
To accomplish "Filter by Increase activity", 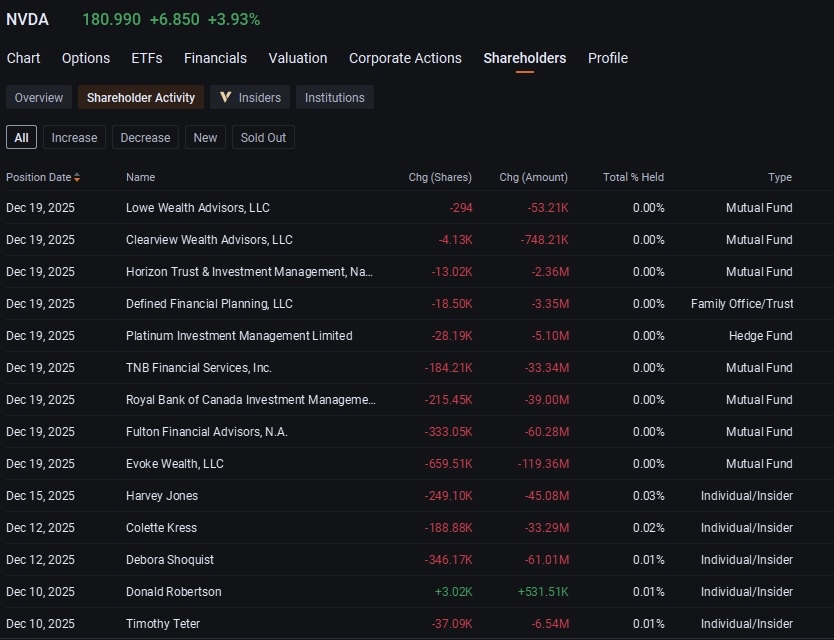I will pos(74,137).
